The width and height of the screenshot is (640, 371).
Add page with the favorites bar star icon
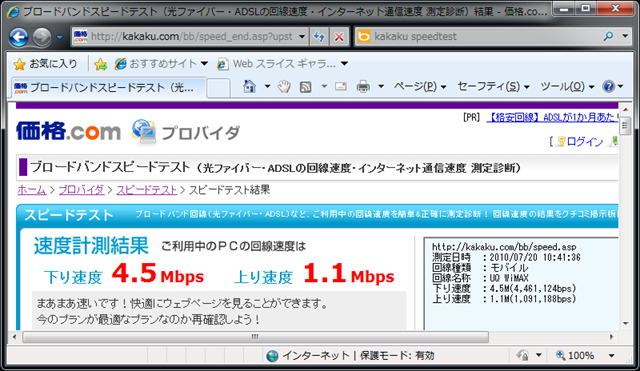point(100,64)
